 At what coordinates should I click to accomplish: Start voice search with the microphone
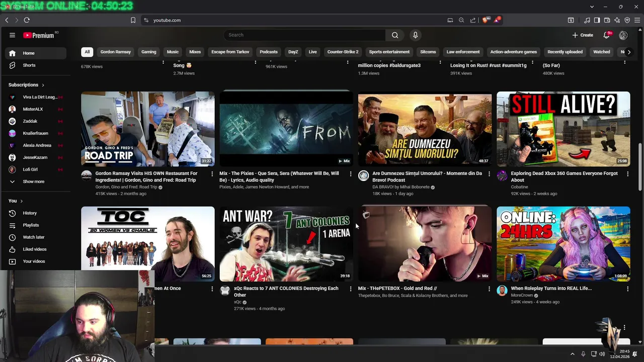(415, 35)
